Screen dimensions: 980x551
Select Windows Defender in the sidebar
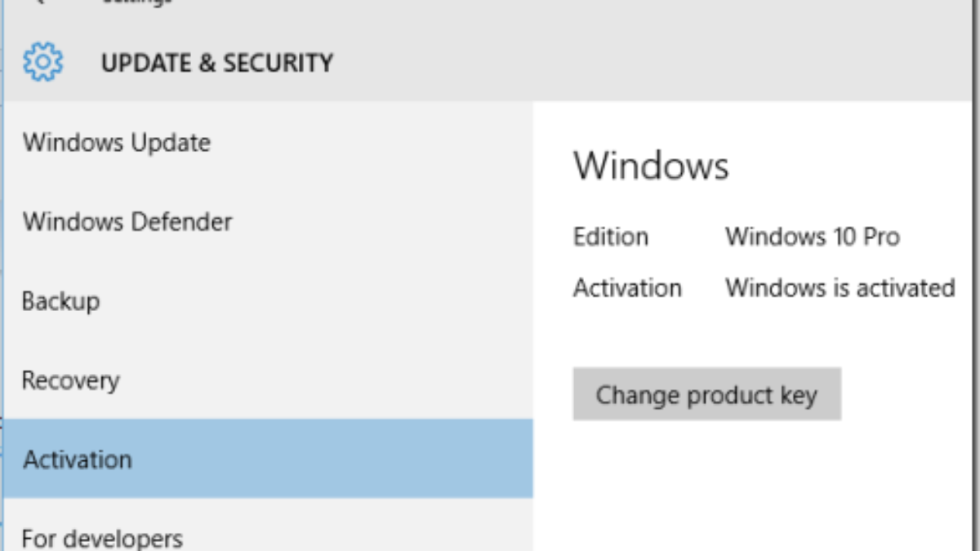tap(127, 222)
